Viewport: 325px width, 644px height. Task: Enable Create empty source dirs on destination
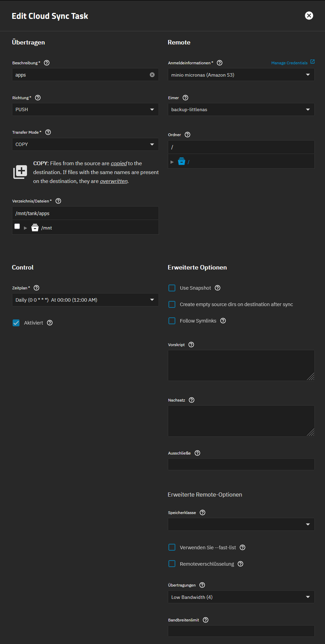[172, 304]
